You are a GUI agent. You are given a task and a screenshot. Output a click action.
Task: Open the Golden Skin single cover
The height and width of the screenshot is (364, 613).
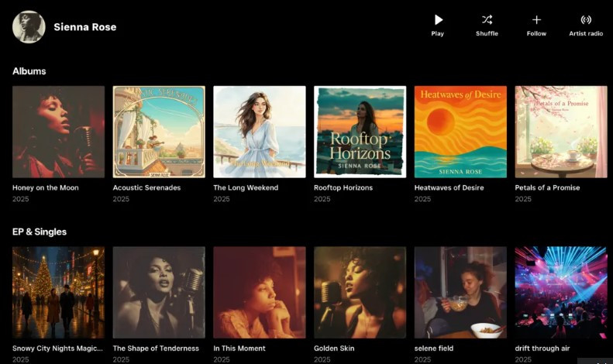pyautogui.click(x=360, y=293)
